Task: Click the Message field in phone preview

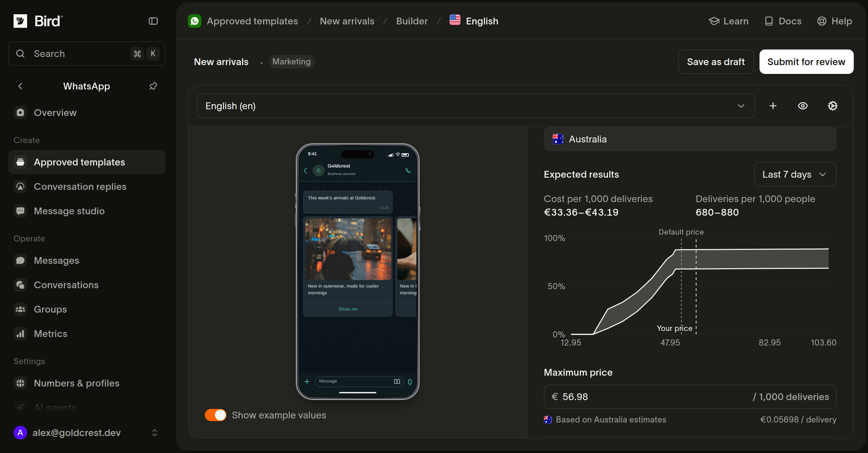Action: (359, 381)
